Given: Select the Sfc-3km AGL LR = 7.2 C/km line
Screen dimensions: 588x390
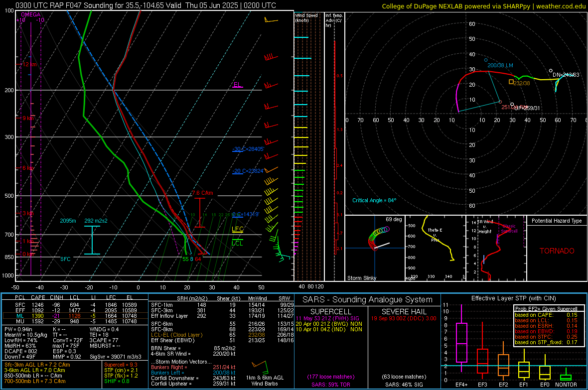Looking at the screenshot, I should [x=37, y=365].
